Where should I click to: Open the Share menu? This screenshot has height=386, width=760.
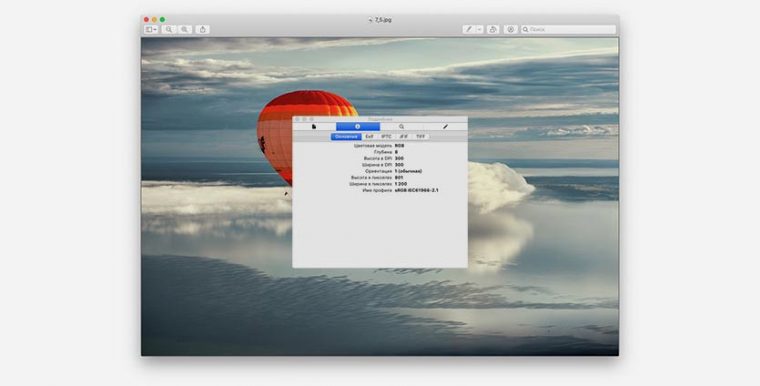[x=203, y=30]
